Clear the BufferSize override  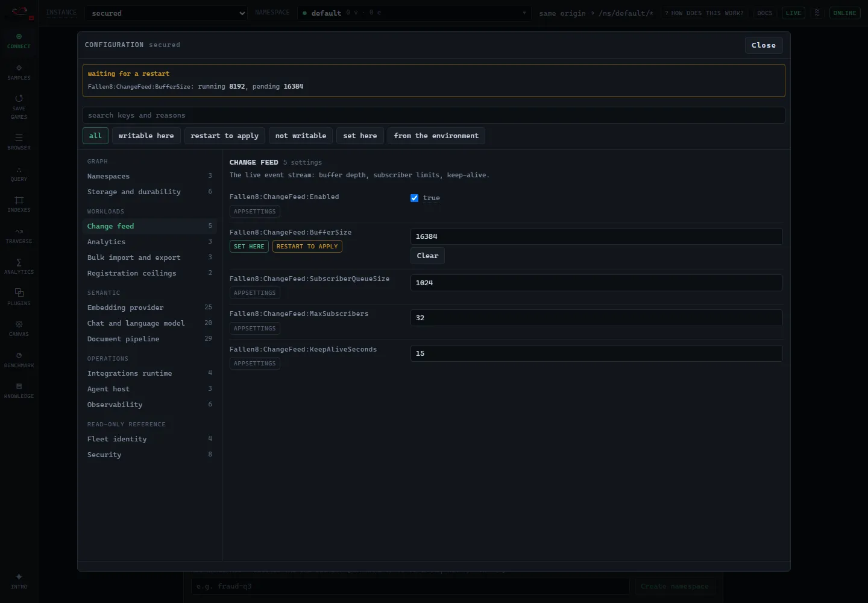click(427, 256)
